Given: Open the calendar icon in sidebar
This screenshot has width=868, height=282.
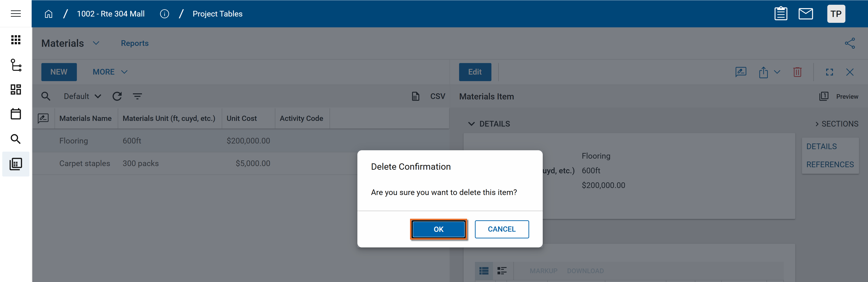Looking at the screenshot, I should coord(16,114).
